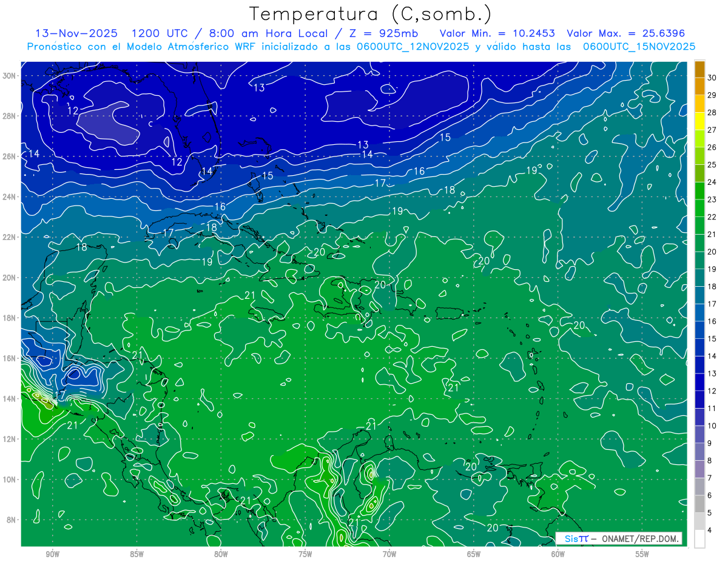This screenshot has width=728, height=562.
Task: Click the '1200 UTC' time text
Action: tap(161, 33)
